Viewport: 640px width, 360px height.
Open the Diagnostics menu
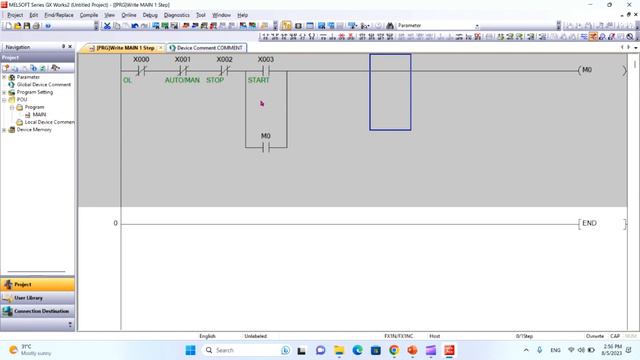point(176,15)
